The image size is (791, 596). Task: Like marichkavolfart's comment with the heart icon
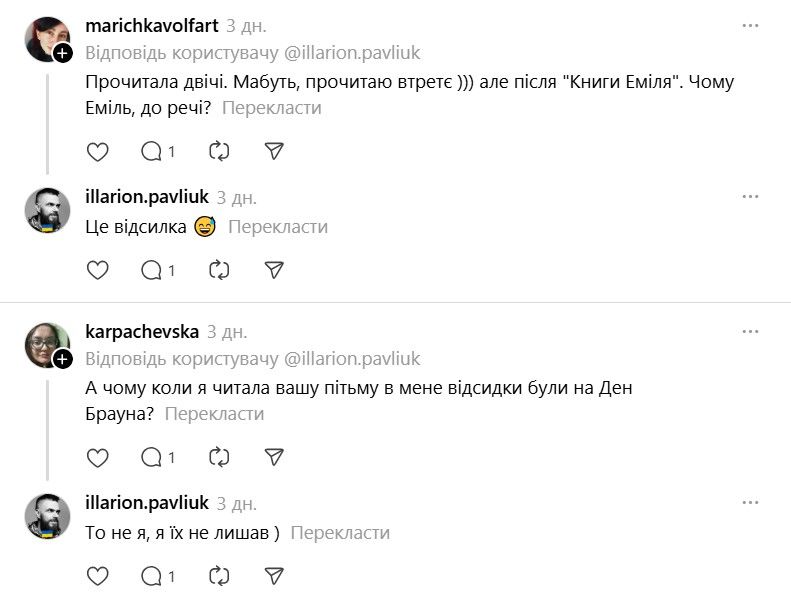(97, 151)
